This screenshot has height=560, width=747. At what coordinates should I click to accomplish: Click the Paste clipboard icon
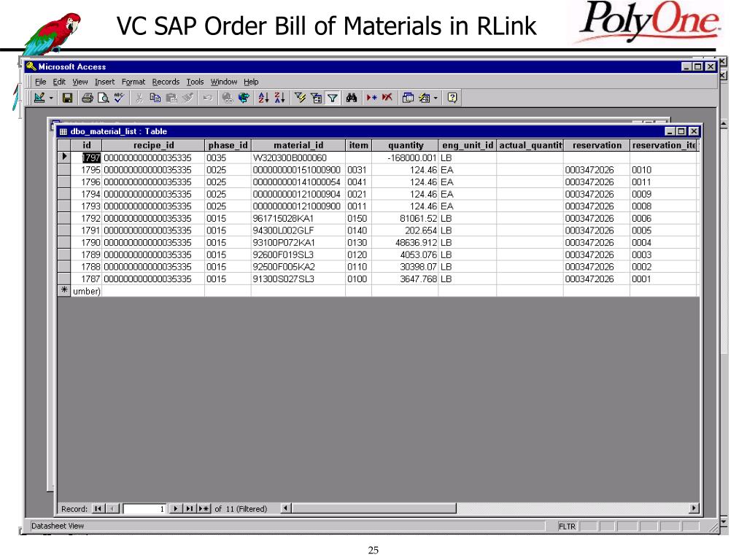tap(171, 98)
